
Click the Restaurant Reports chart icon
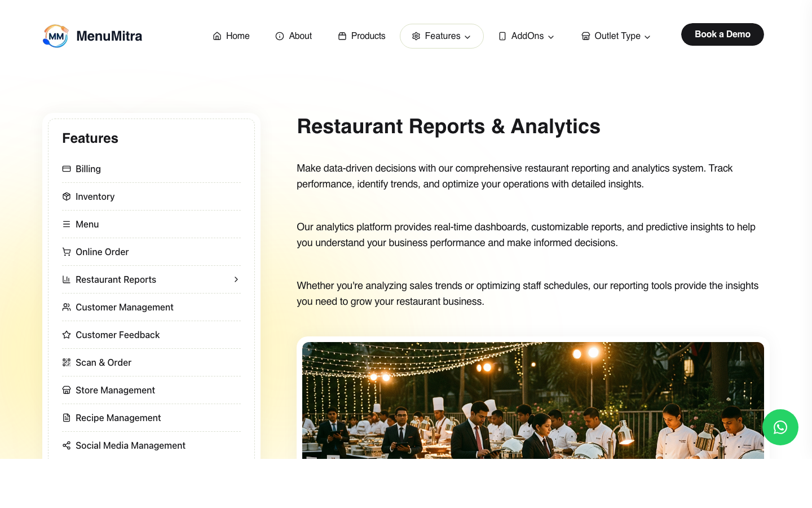pyautogui.click(x=67, y=279)
